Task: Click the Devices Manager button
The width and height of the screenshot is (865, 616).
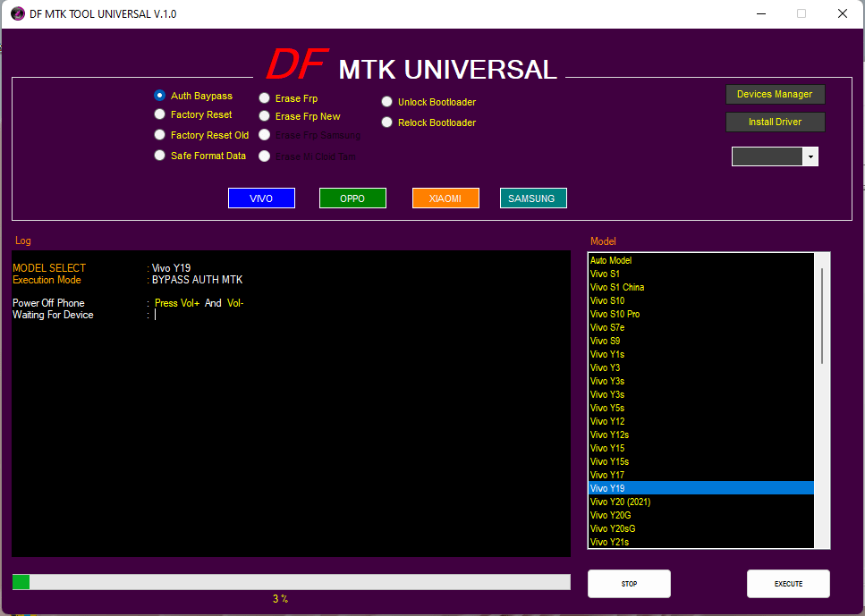Action: (775, 94)
